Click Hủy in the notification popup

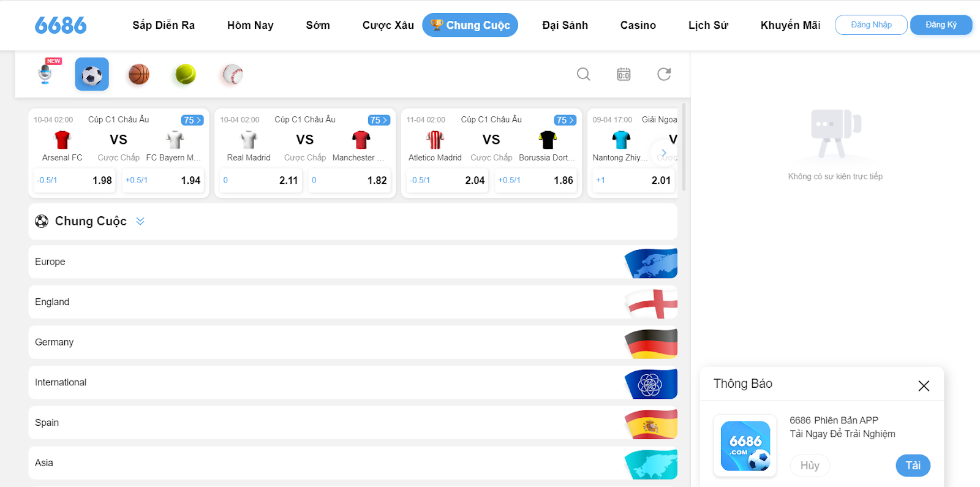810,466
